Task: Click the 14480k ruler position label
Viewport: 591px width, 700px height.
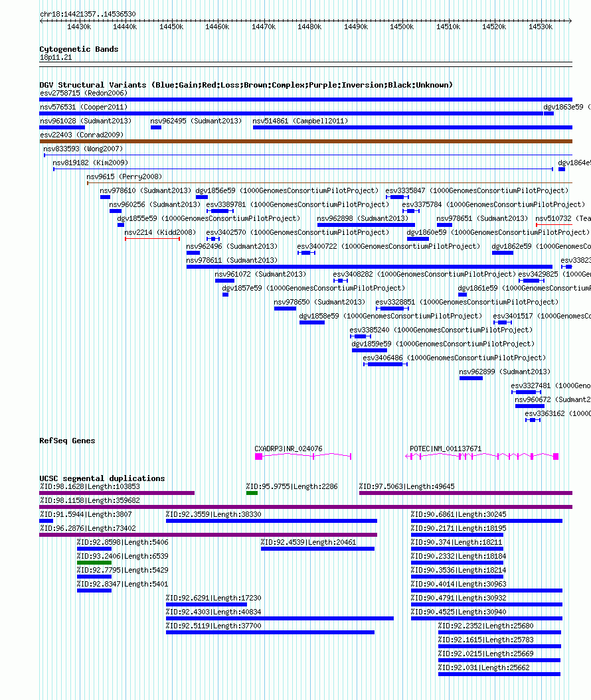Action: pos(309,27)
